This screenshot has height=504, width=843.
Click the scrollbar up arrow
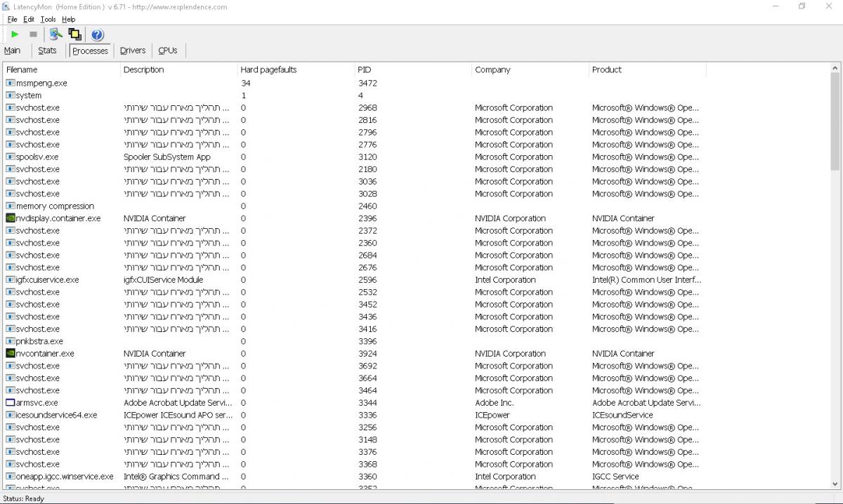coord(835,68)
